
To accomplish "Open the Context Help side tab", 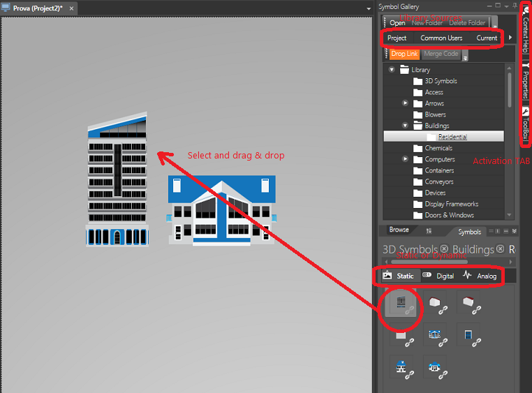I will pos(525,31).
